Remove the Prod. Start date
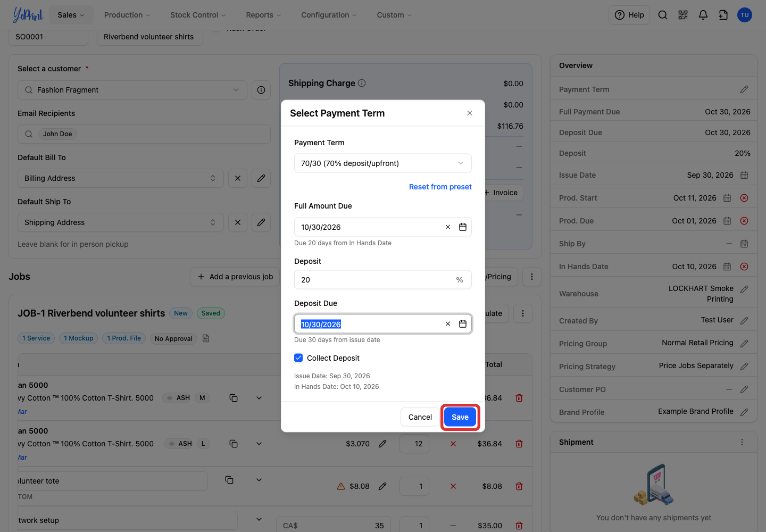The height and width of the screenshot is (532, 766). click(x=744, y=198)
